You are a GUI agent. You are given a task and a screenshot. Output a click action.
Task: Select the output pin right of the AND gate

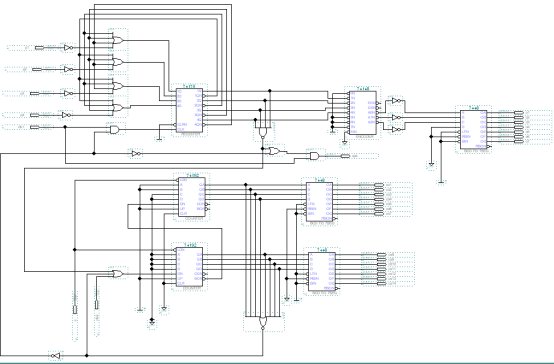[x=345, y=156]
